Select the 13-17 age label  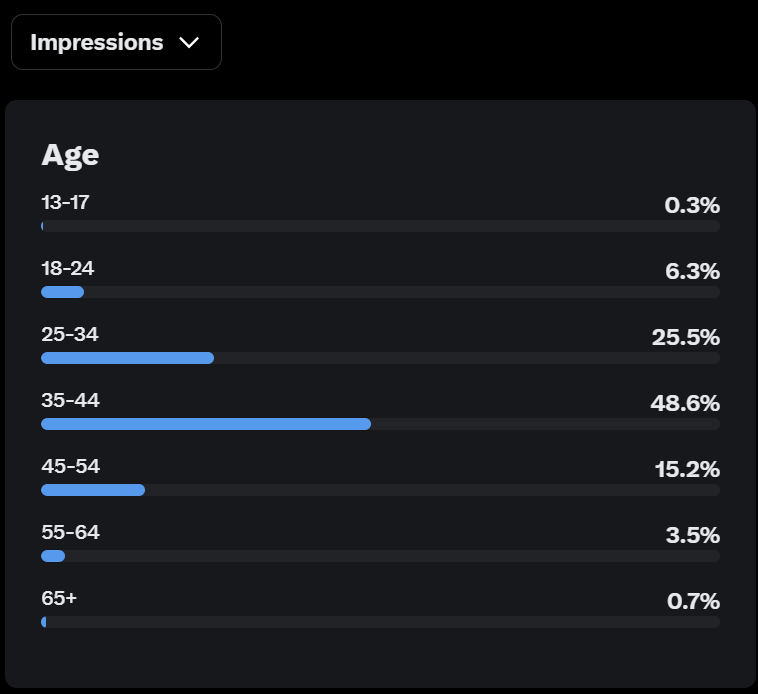pos(65,202)
